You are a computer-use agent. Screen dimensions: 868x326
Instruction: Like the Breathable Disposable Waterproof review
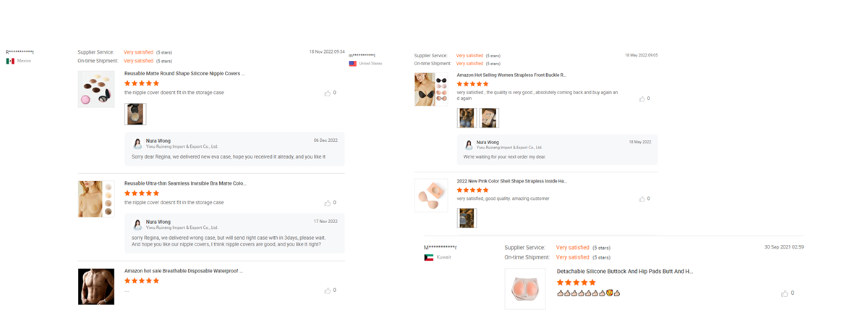click(x=328, y=291)
